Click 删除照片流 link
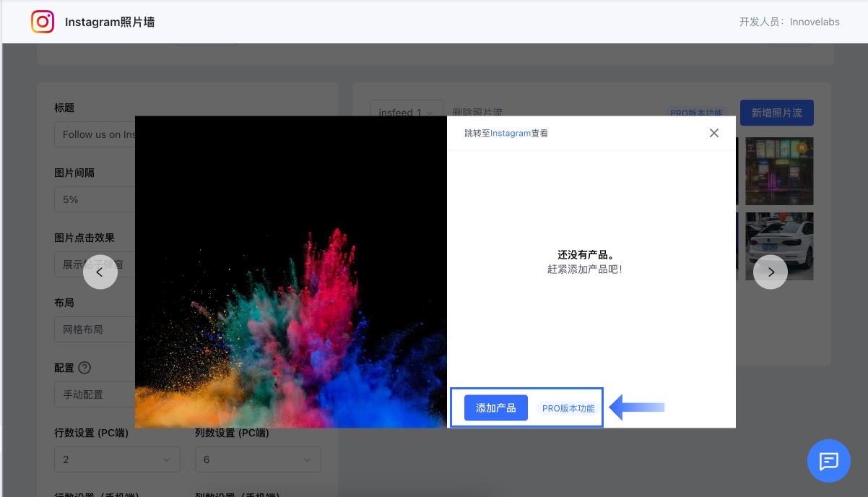This screenshot has width=868, height=497. 477,113
